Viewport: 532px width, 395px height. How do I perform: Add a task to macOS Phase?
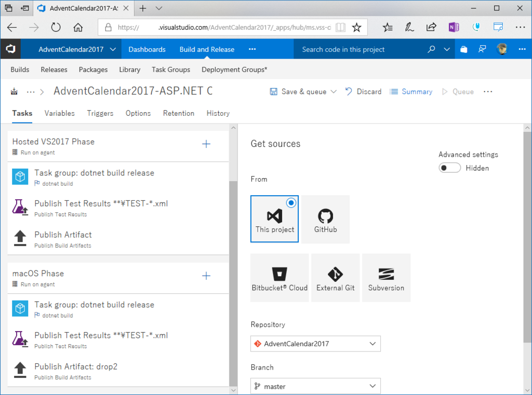pos(206,276)
